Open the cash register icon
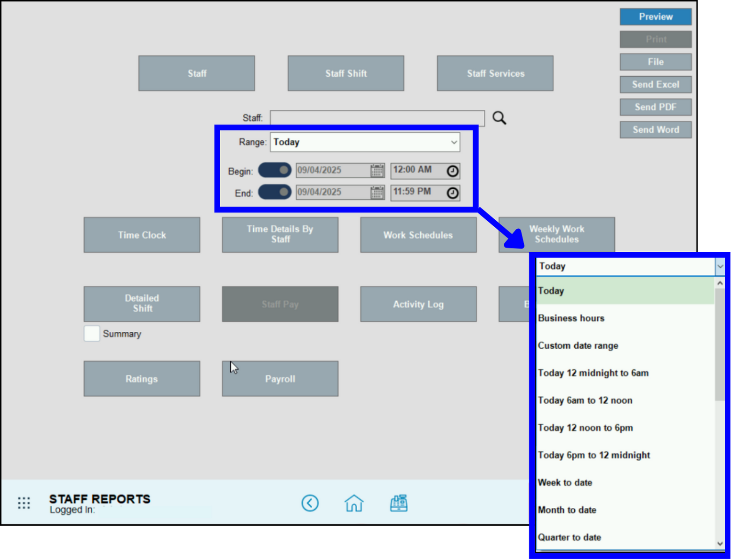 coord(399,503)
